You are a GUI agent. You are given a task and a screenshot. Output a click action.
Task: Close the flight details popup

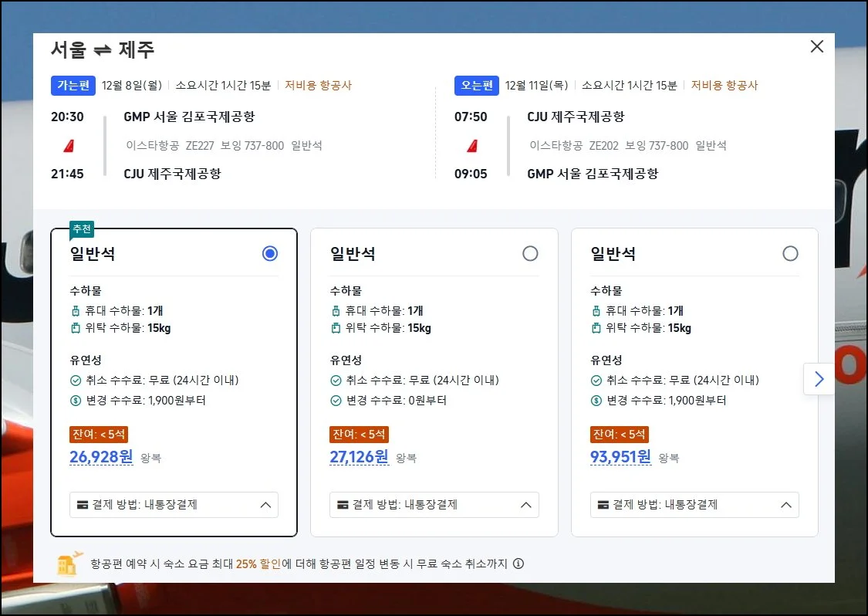pyautogui.click(x=816, y=47)
